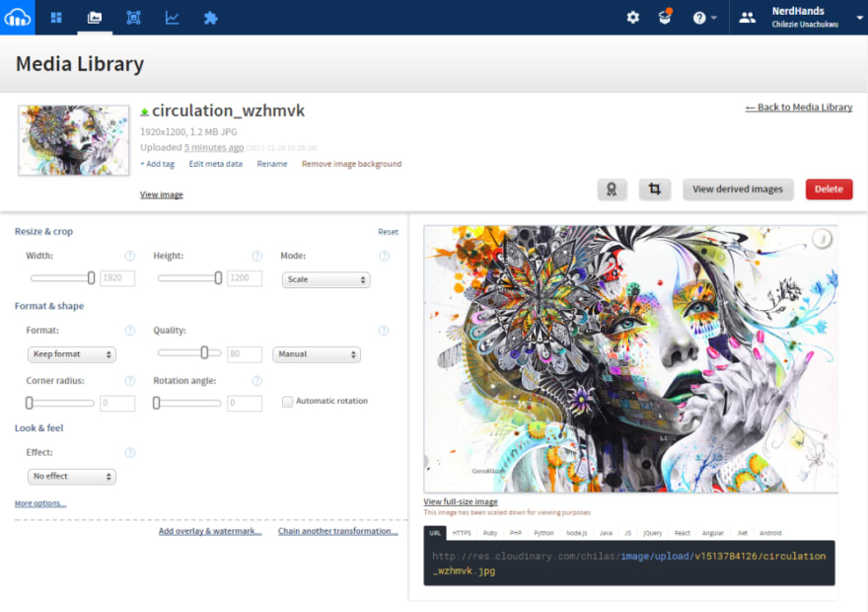Select the React code tab
Viewport: 868px width, 612px height.
682,533
